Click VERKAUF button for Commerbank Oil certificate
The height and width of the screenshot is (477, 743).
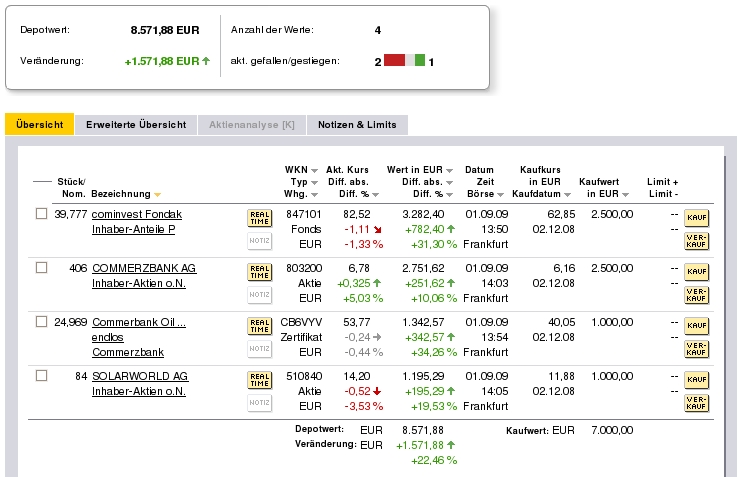tap(697, 349)
